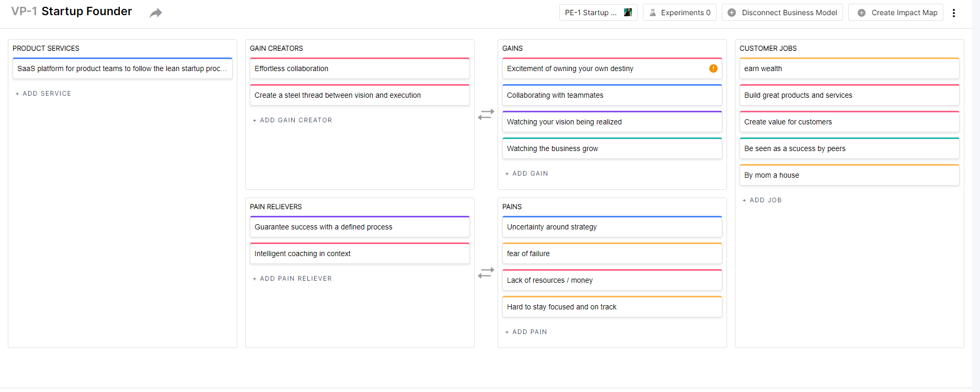Add a new gain creator

[x=293, y=120]
